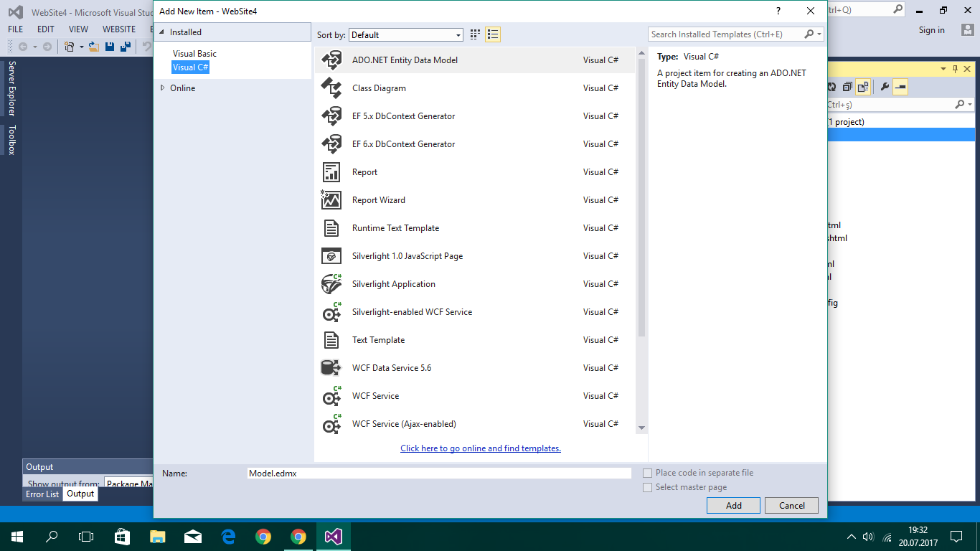Screen dimensions: 980x551
Task: Switch to medium icons list view
Action: [492, 34]
